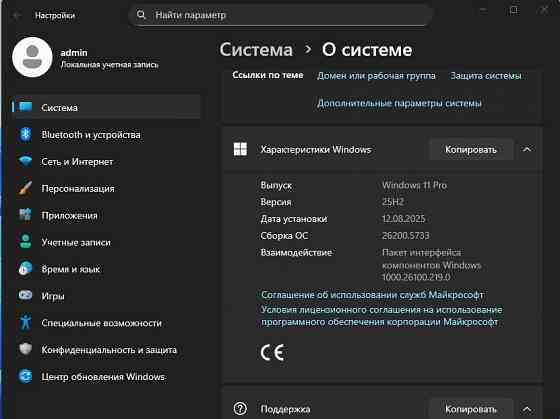
Task: Click the Bluetooth icon in sidebar
Action: point(25,134)
